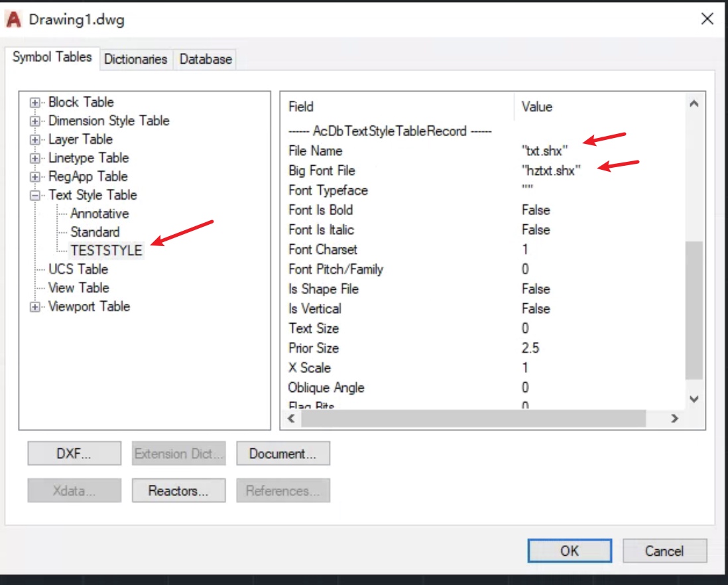Select Viewport Table in the tree
The image size is (728, 585).
click(x=89, y=306)
